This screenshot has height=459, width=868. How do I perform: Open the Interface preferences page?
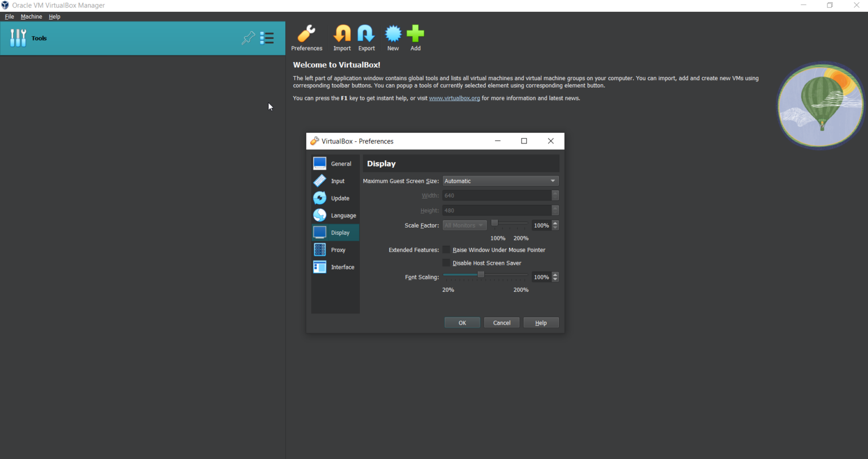(335, 267)
